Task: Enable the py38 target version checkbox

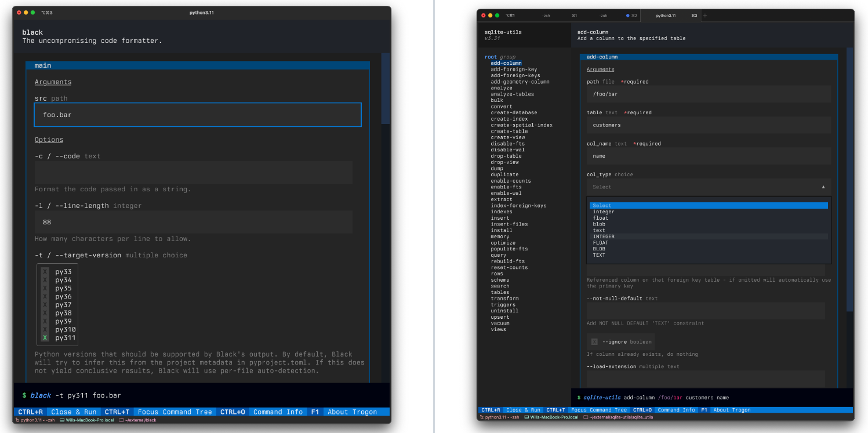Action: [45, 312]
